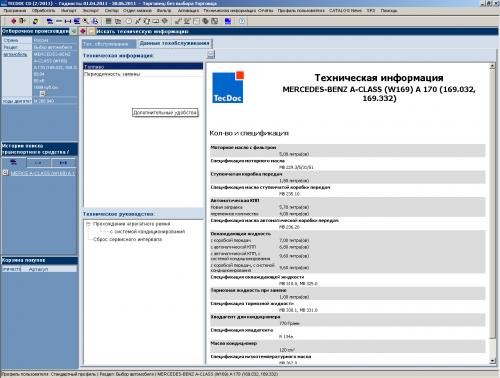This screenshot has width=500, height=378.
Task: Switch to Тех. обслуживание tab
Action: [108, 44]
